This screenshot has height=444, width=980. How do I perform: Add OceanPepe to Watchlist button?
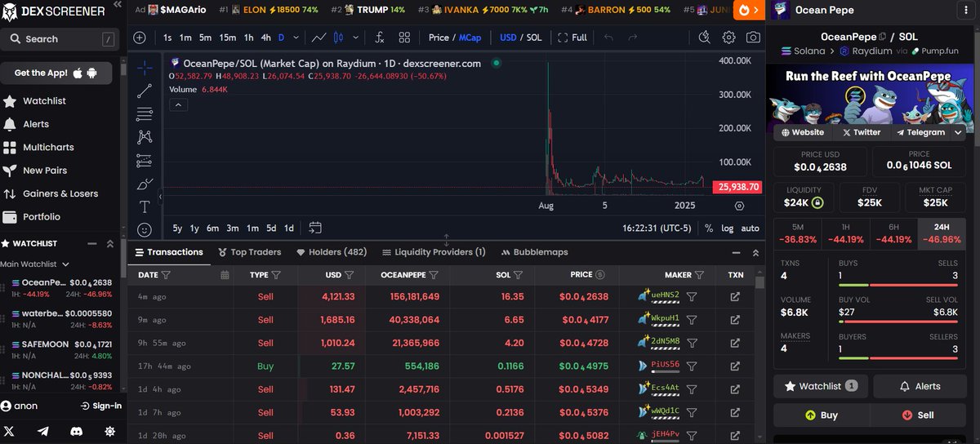(x=821, y=386)
